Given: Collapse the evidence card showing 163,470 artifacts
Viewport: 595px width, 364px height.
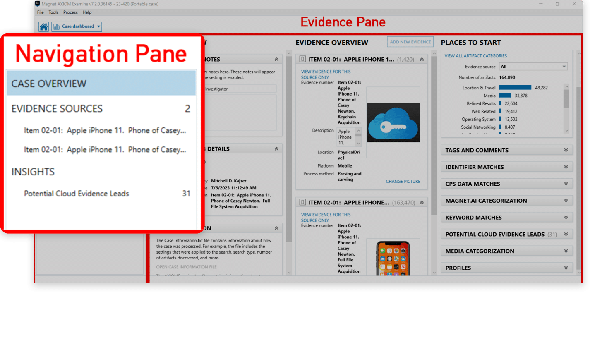Looking at the screenshot, I should 422,202.
